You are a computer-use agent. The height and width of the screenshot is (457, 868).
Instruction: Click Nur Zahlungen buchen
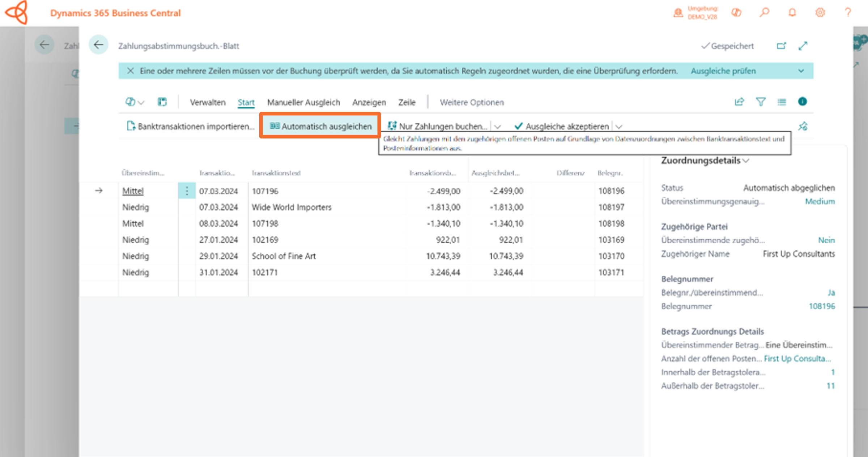click(437, 126)
